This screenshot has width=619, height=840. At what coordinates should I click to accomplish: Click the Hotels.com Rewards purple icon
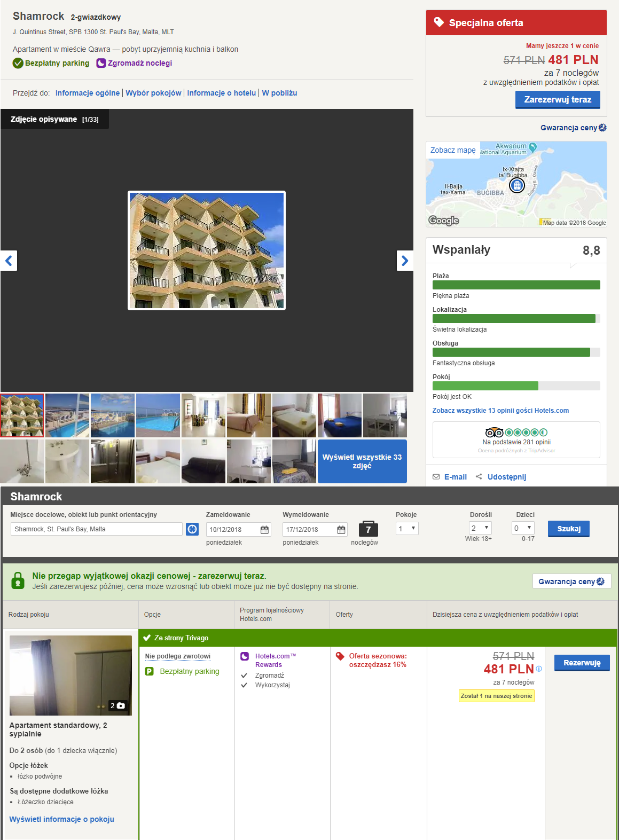(x=245, y=656)
